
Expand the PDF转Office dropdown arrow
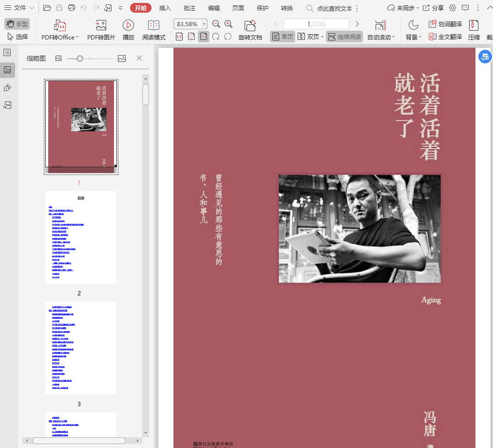click(x=78, y=37)
